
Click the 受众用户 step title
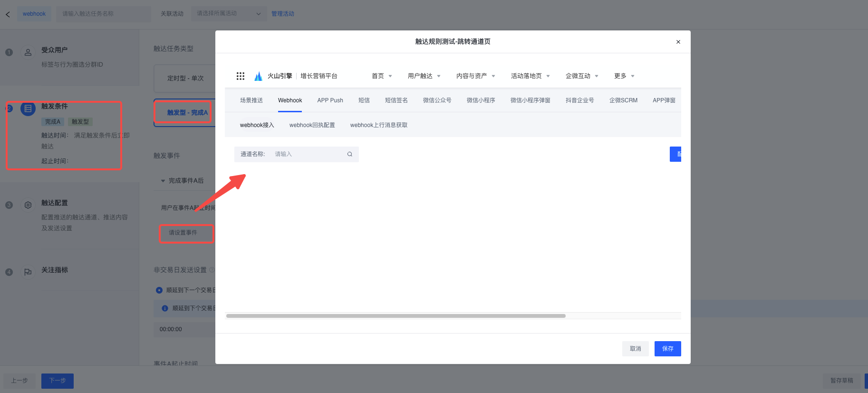pyautogui.click(x=55, y=50)
